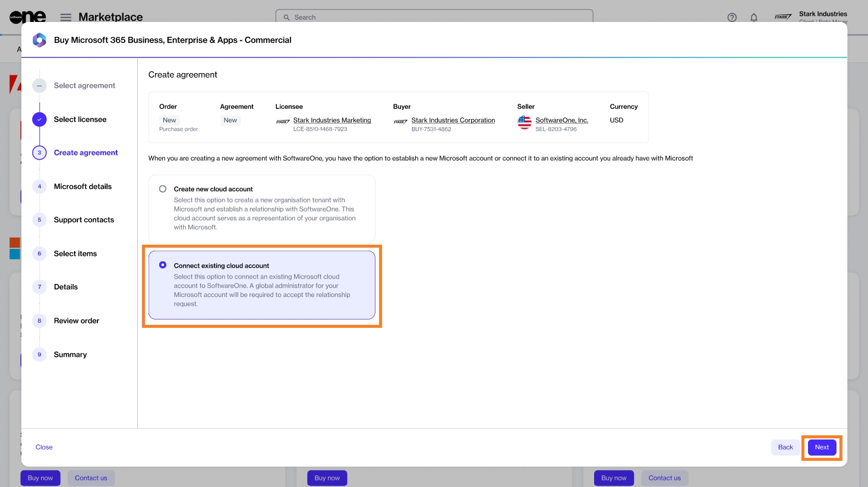
Task: Jump to Microsoft details step
Action: coord(83,186)
